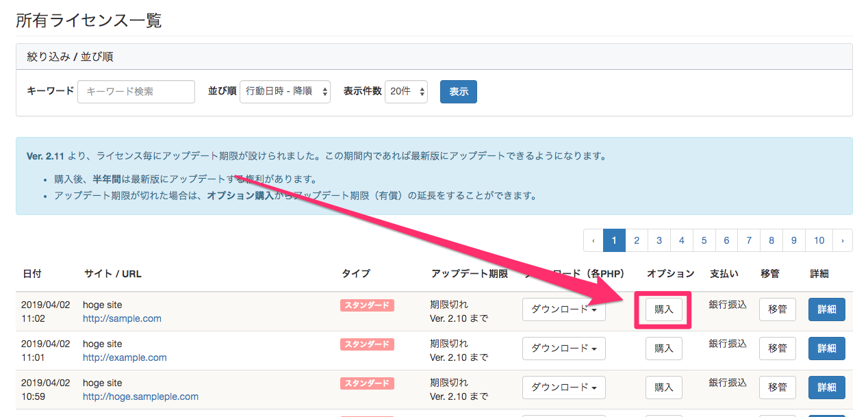Viewport: 868px width, 417px height.
Task: Open the http://hoge.sampleple.com link
Action: pos(140,396)
